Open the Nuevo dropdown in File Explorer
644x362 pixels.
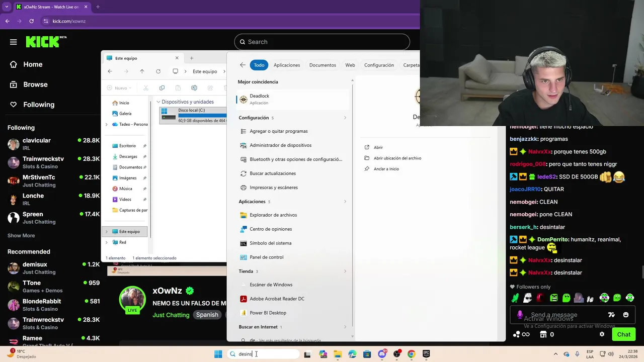[x=119, y=88]
